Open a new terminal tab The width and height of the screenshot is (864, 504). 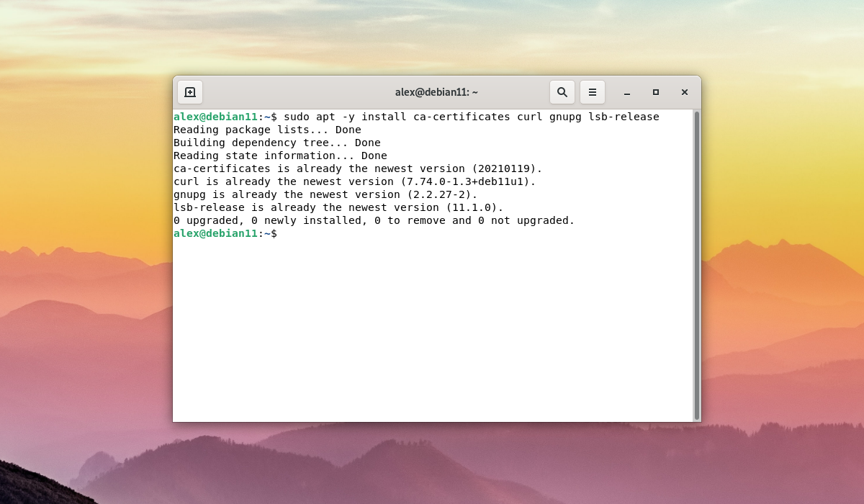(190, 92)
